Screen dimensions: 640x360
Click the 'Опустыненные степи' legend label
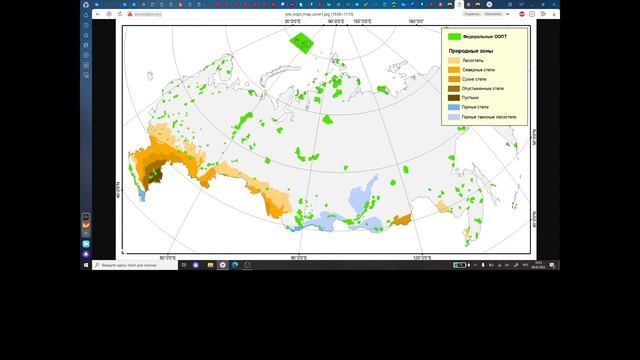pos(483,89)
